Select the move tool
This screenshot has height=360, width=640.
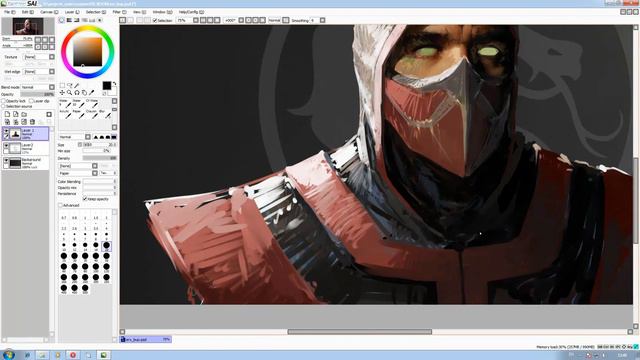[x=62, y=93]
